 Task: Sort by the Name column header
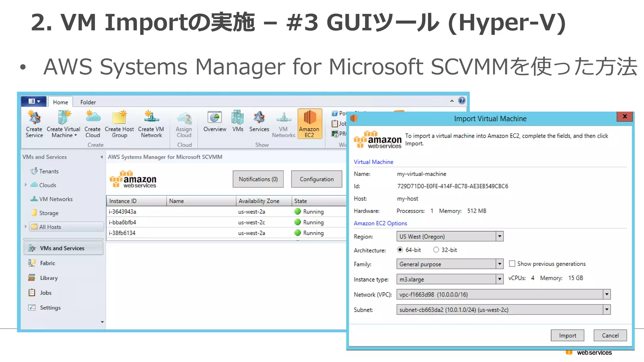tap(201, 201)
